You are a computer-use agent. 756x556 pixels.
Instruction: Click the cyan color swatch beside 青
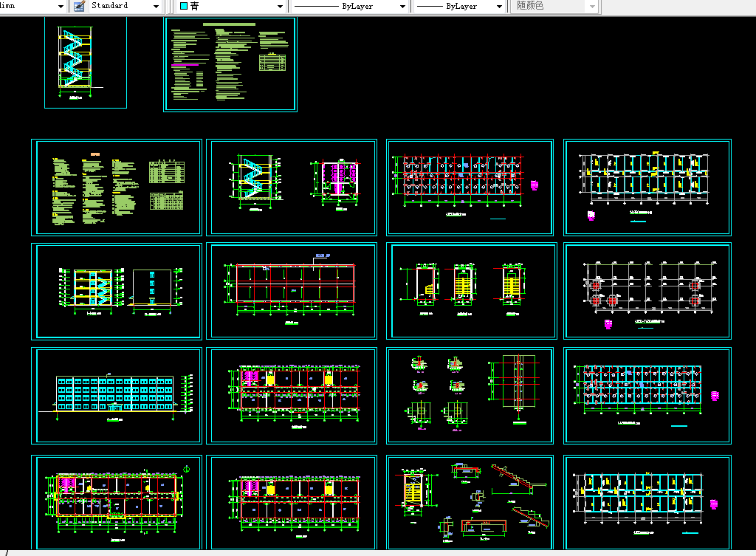pyautogui.click(x=184, y=6)
